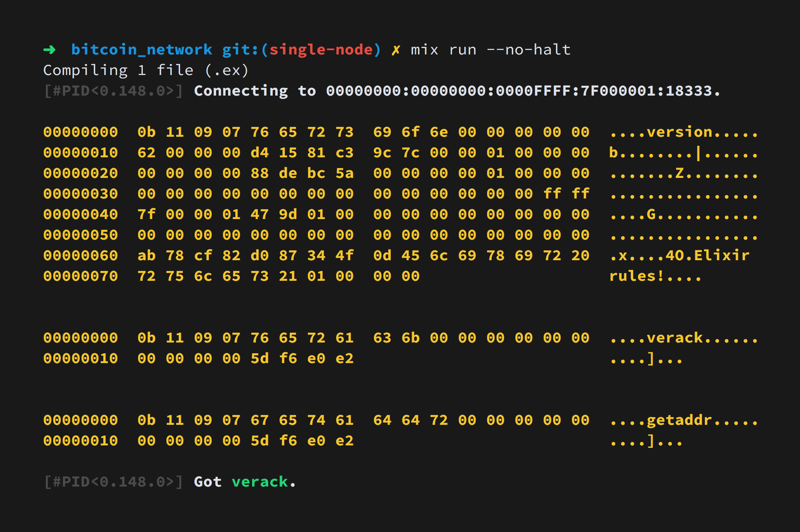Screen dimensions: 800x532
Task: Click the mix run --no-halt command
Action: pos(490,50)
